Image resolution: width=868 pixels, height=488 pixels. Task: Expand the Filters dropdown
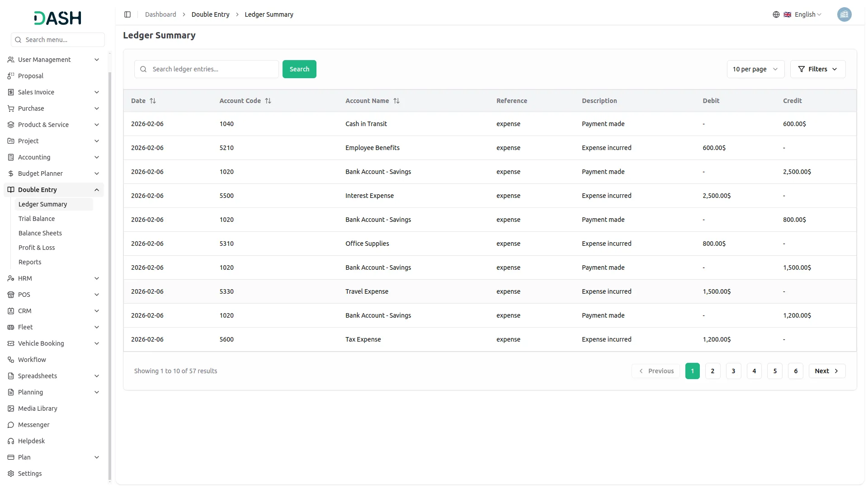pyautogui.click(x=817, y=69)
